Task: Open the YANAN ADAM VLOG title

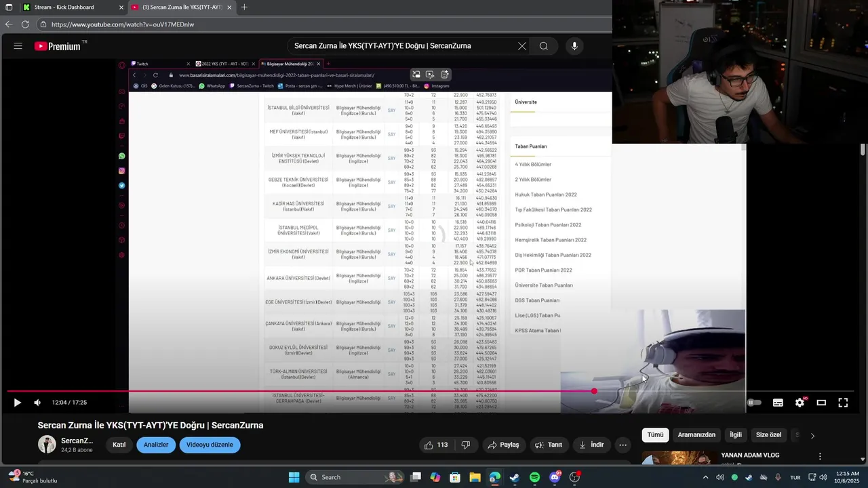Action: [x=750, y=455]
